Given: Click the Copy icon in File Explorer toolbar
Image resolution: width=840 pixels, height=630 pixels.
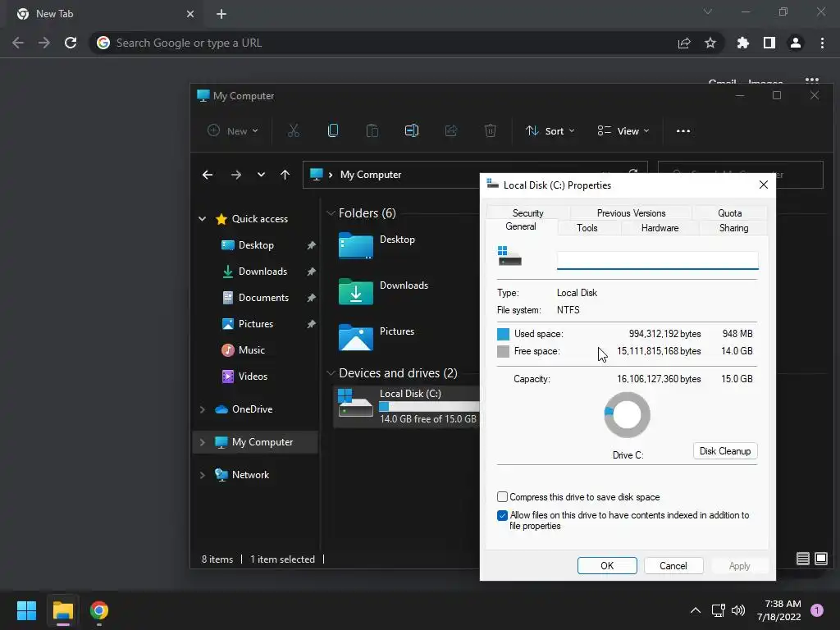Looking at the screenshot, I should click(333, 130).
